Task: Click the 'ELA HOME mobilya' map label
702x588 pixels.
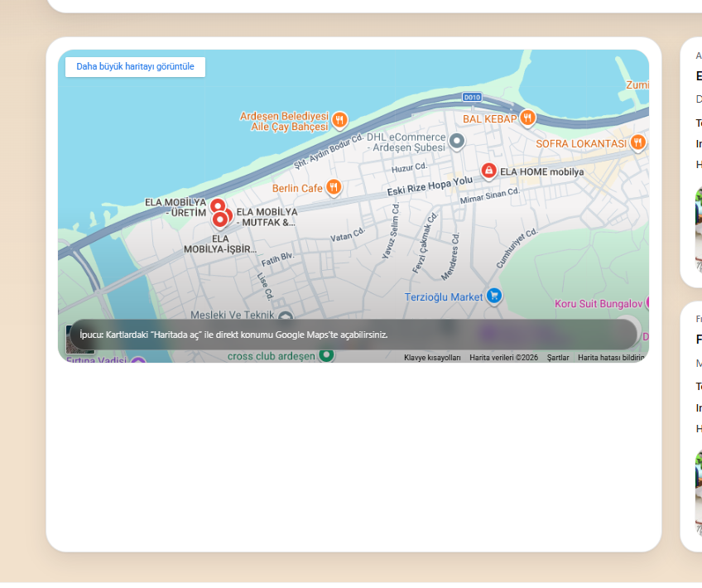Action: (x=541, y=172)
